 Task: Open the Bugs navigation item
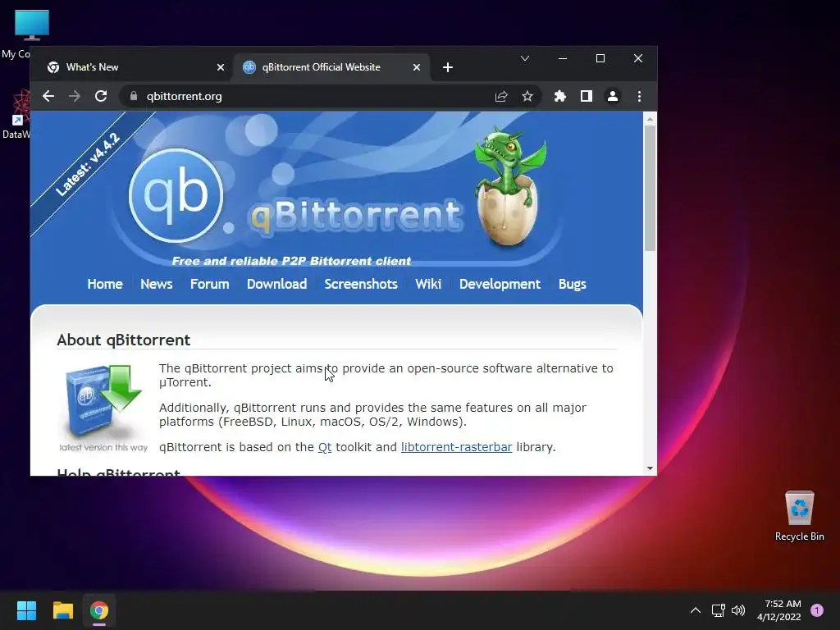572,284
